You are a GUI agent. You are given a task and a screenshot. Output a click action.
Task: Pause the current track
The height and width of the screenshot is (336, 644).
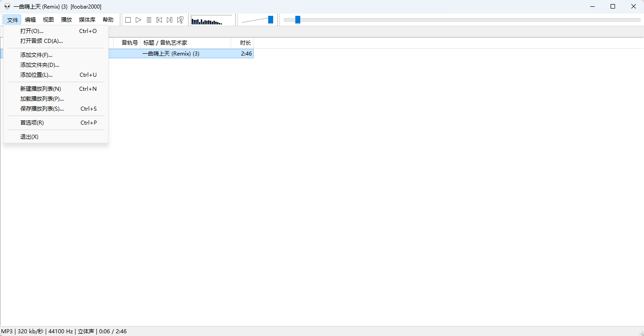click(149, 20)
